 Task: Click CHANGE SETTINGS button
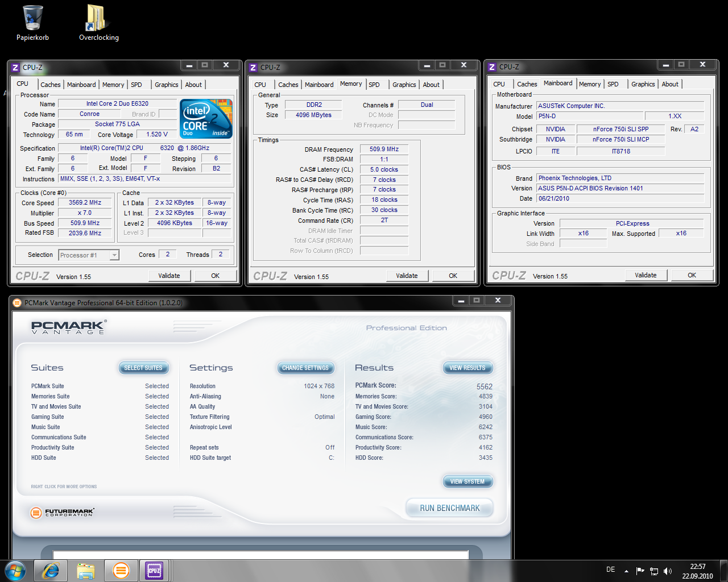[305, 368]
